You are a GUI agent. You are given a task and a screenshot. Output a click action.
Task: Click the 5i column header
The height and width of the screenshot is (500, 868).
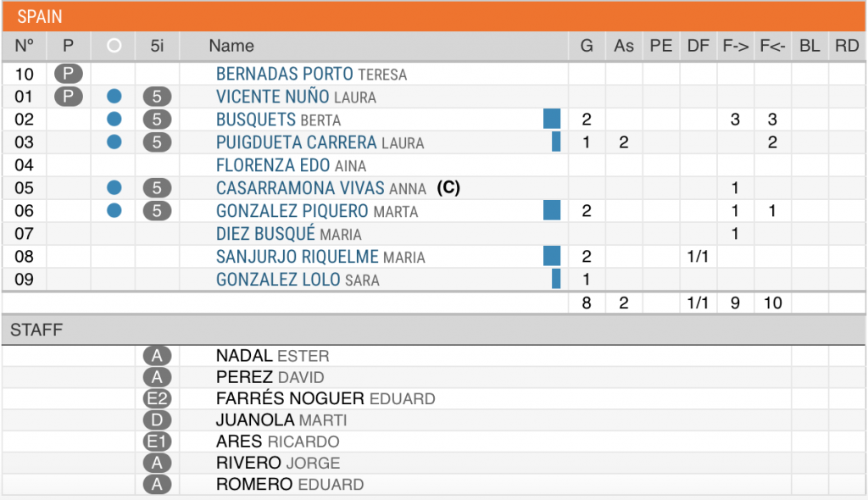coord(157,46)
